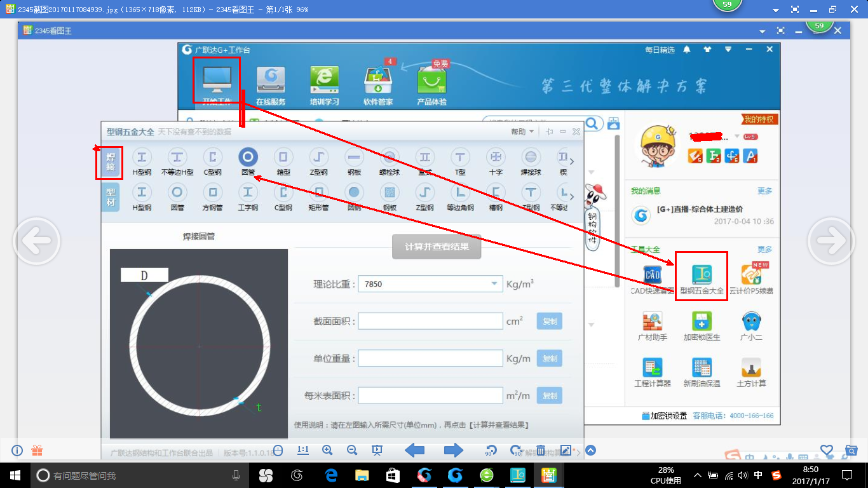868x488 pixels.
Task: Launch CAD快速看图 tool
Action: coord(653,280)
